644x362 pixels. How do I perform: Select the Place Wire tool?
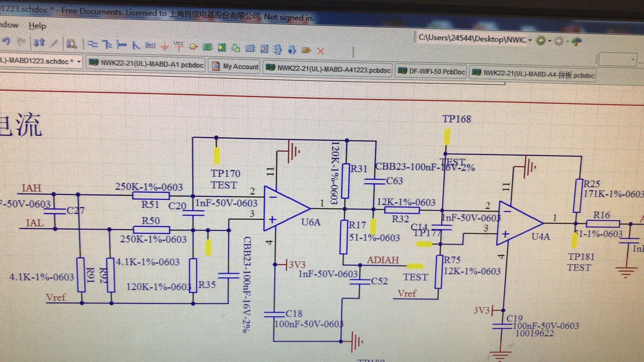[93, 44]
